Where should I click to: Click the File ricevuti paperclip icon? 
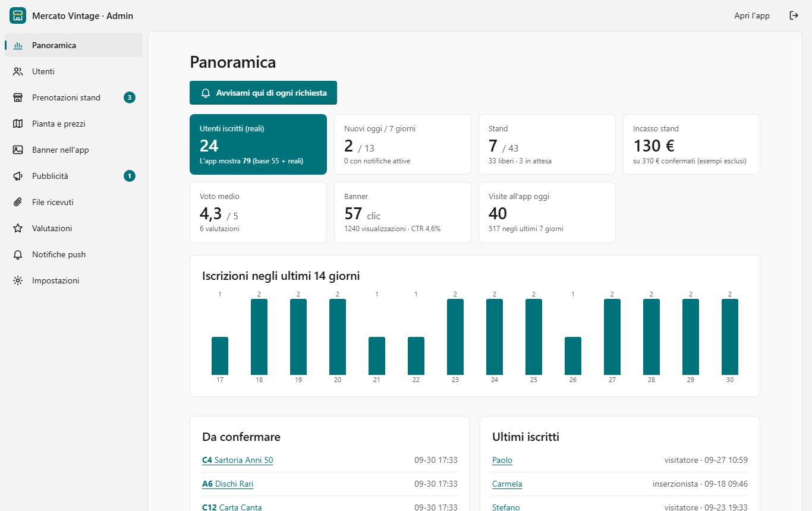[x=18, y=202]
